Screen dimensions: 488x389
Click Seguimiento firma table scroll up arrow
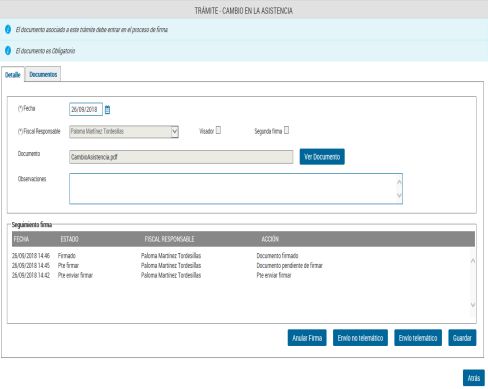473,261
